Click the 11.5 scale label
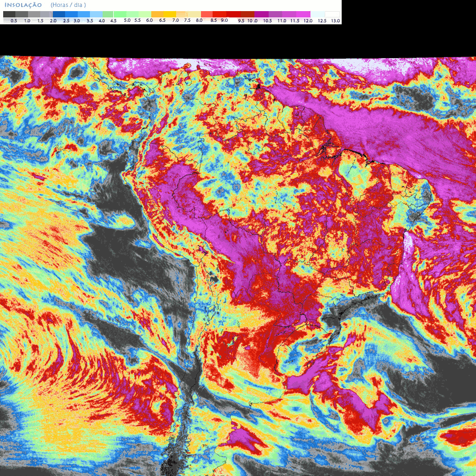476x476 pixels. (295, 21)
